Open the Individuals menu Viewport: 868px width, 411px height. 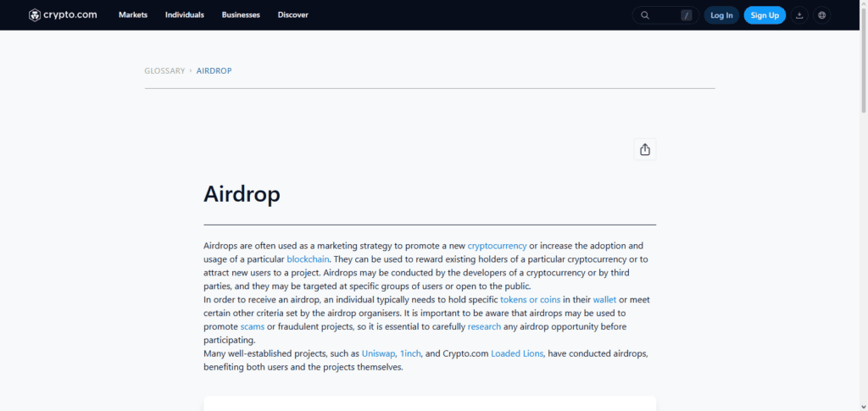[x=184, y=15]
